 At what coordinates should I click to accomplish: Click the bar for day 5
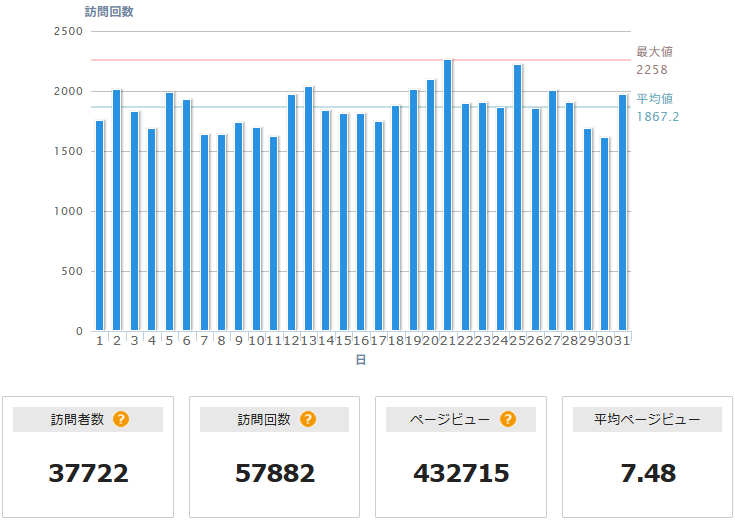click(169, 212)
